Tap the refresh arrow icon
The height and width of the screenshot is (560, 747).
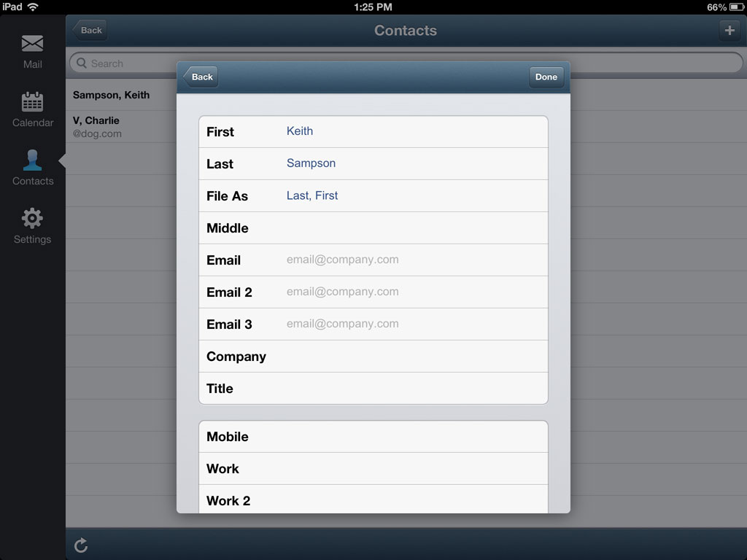pyautogui.click(x=81, y=545)
